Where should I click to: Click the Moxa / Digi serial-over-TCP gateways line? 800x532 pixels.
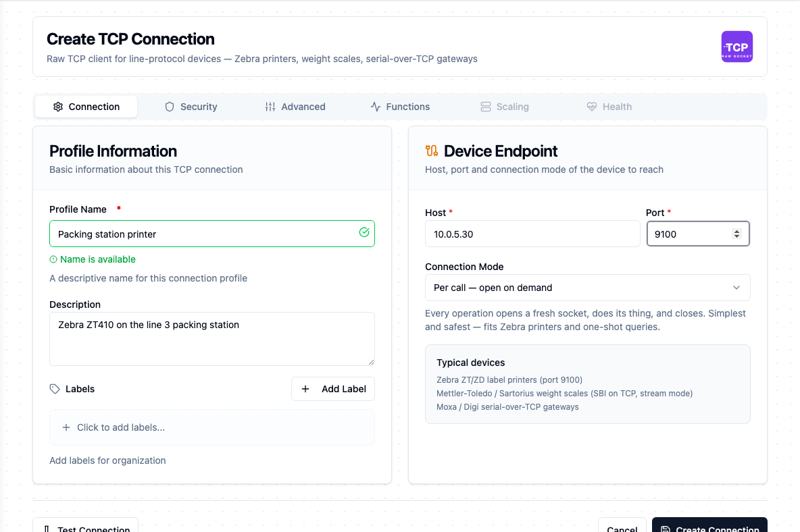click(507, 407)
